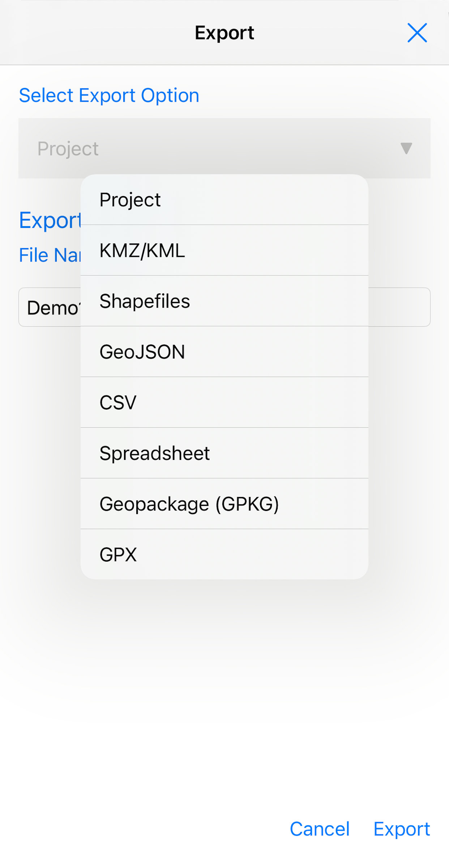The image size is (449, 868).
Task: Click the Select Export Option heading
Action: [109, 96]
